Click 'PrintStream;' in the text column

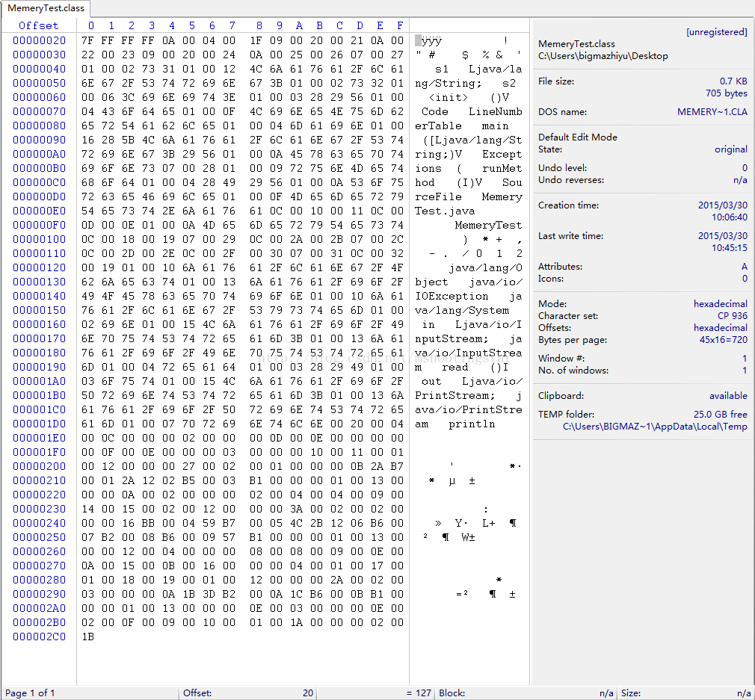coord(455,395)
